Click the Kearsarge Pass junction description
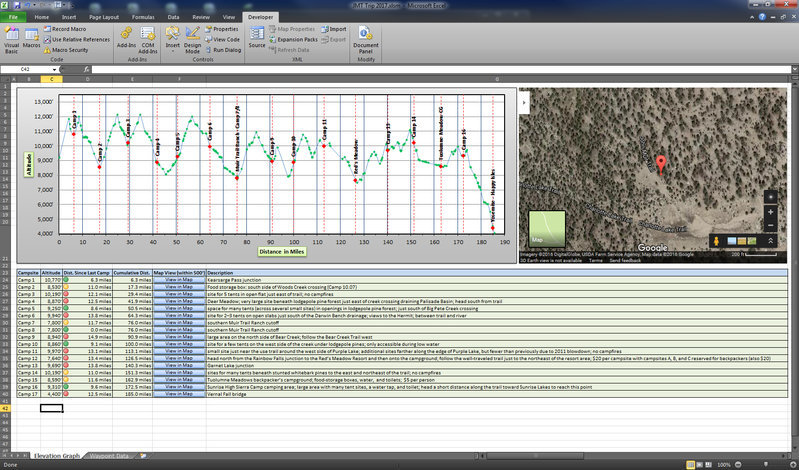Image resolution: width=799 pixels, height=470 pixels. coord(234,280)
